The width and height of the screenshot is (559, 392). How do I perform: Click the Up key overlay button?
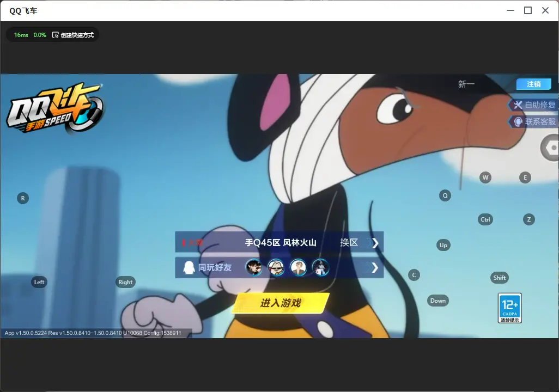pos(443,245)
